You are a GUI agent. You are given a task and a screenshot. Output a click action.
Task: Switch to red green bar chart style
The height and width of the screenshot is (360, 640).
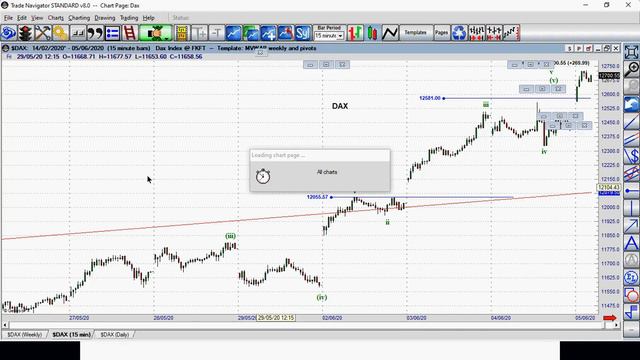pos(355,33)
